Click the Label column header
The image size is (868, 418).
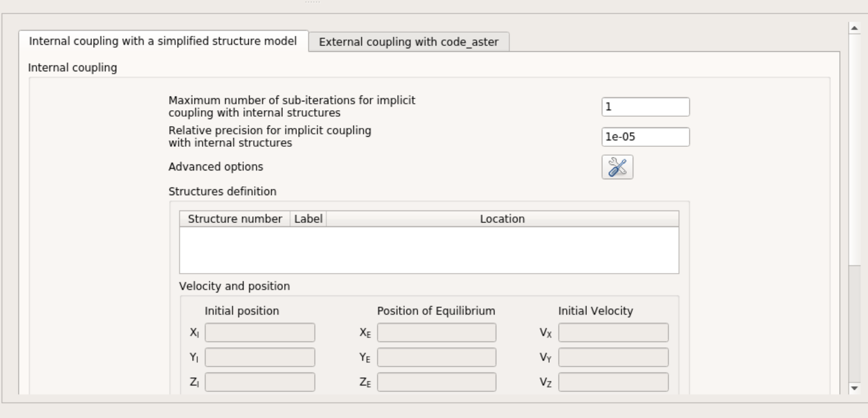point(308,219)
